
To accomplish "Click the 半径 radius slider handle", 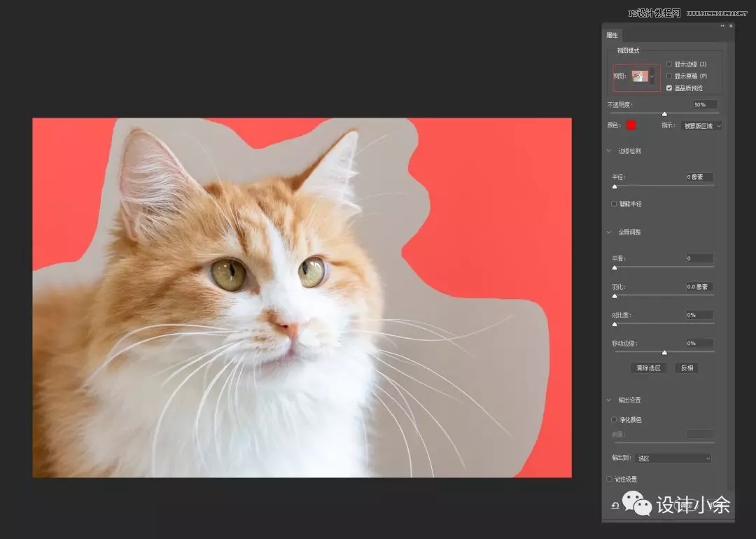I will point(615,187).
